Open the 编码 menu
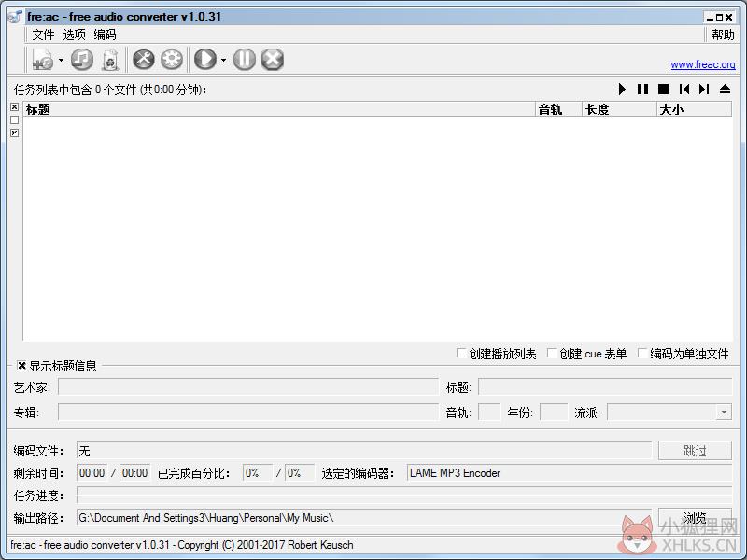 tap(105, 35)
